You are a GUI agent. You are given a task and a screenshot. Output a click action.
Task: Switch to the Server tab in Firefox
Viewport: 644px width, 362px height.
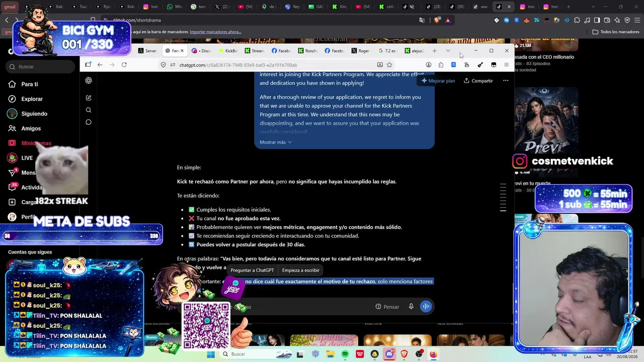148,51
